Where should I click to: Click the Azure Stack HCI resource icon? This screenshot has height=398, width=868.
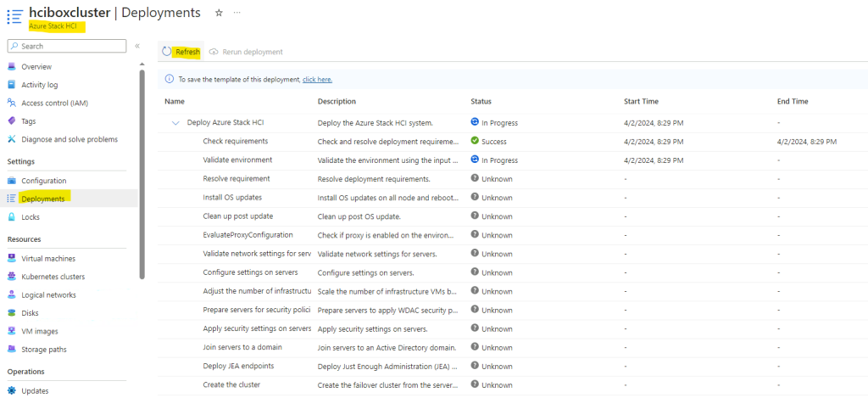click(15, 16)
